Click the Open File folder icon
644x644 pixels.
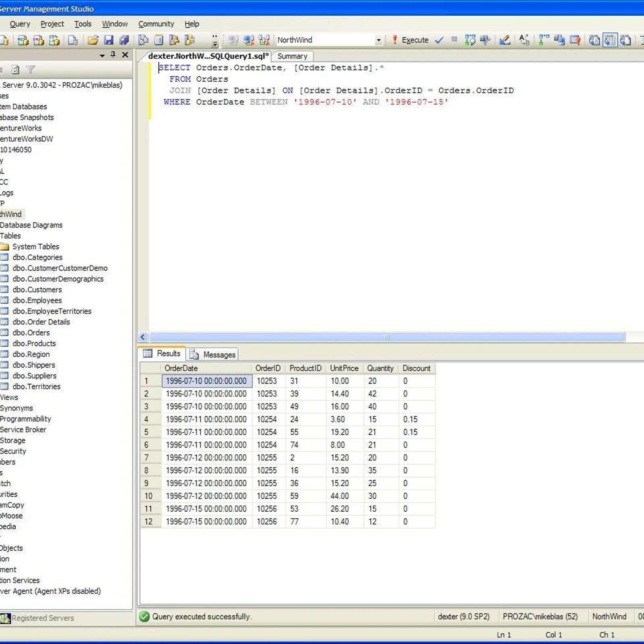[93, 40]
